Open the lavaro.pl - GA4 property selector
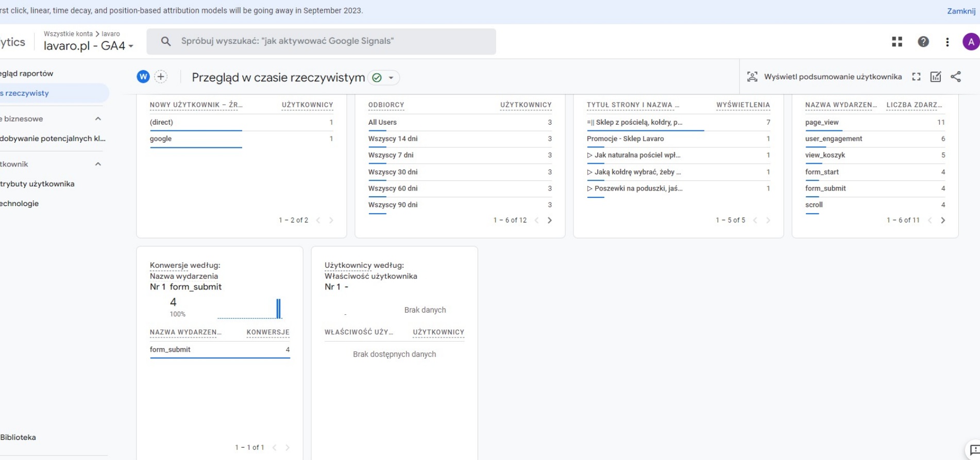980x460 pixels. 88,46
